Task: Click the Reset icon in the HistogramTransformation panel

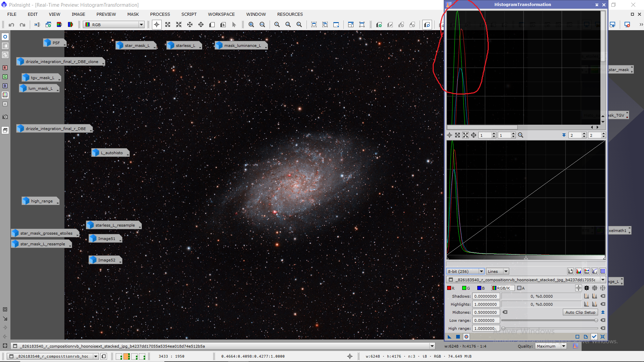Action: 603,337
